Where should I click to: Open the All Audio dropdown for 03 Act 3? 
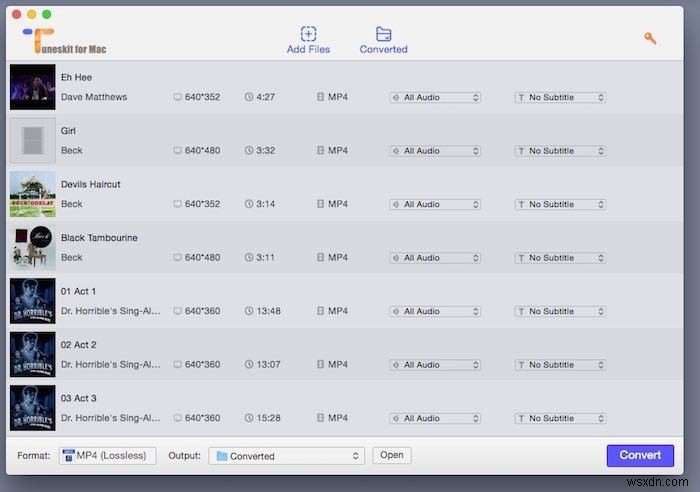point(435,419)
